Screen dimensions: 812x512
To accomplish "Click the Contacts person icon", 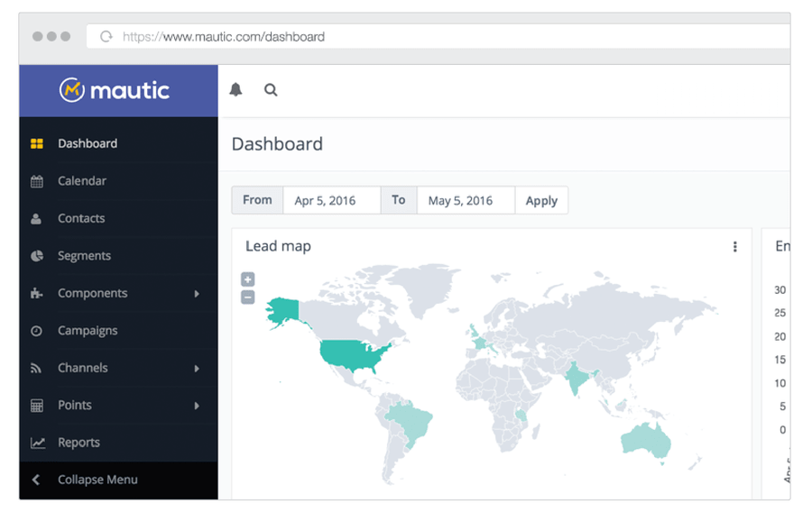I will coord(37,219).
